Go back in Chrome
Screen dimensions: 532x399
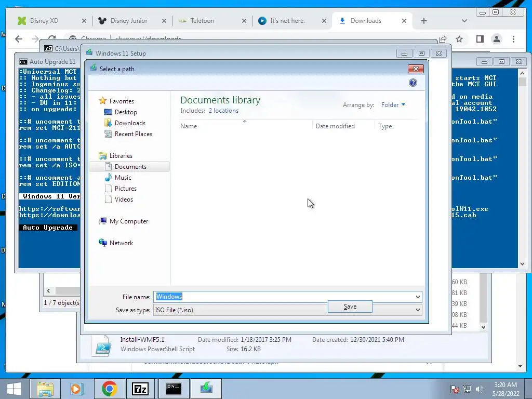(x=19, y=39)
